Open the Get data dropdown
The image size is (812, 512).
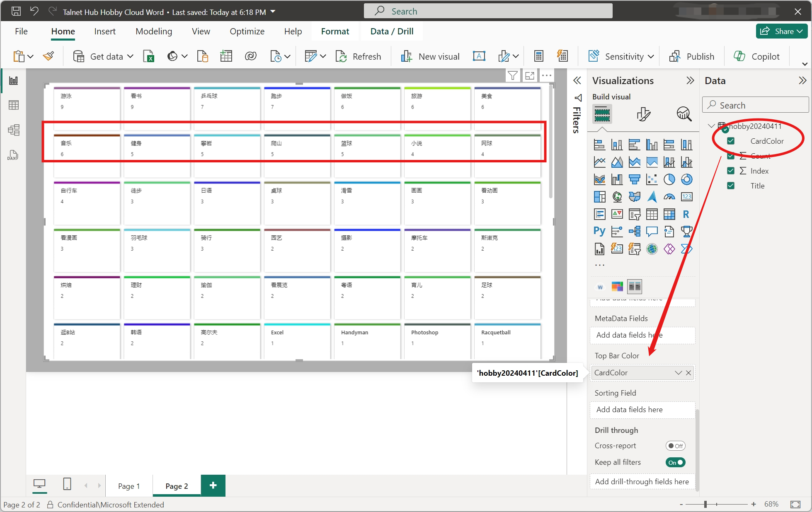130,56
